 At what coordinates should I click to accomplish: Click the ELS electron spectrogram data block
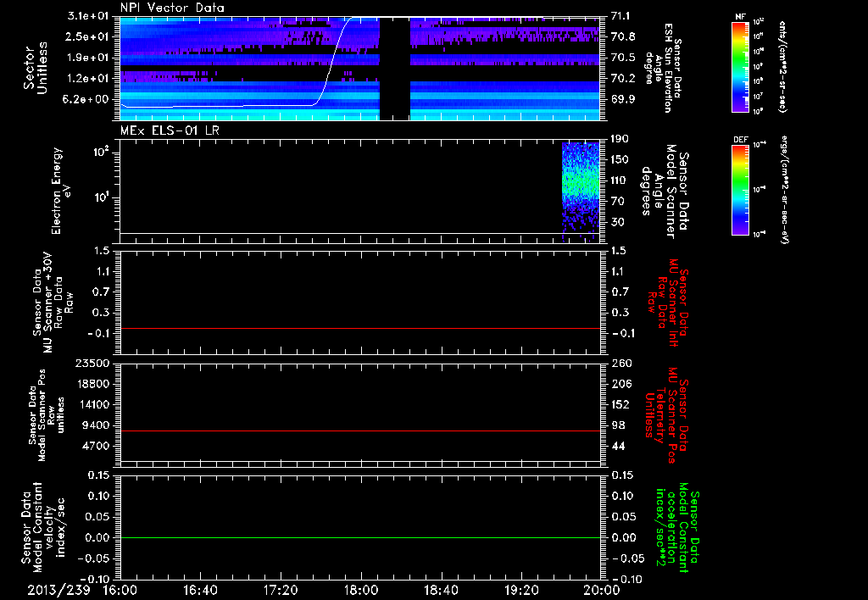(x=581, y=191)
